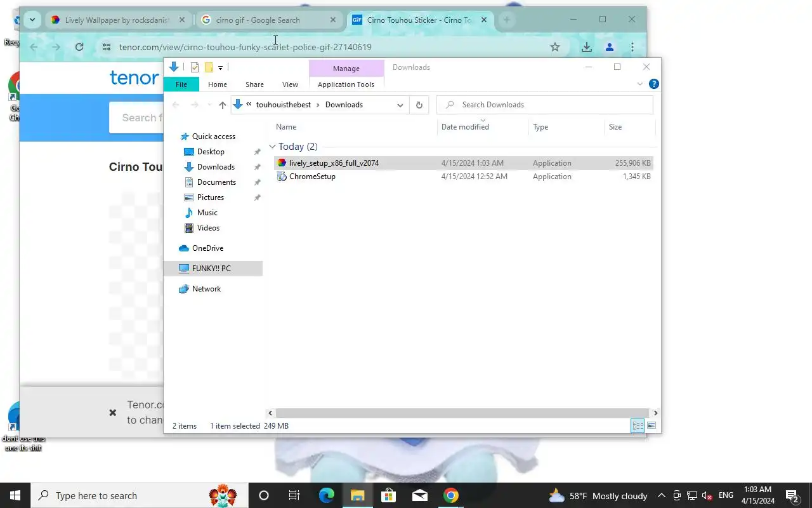The height and width of the screenshot is (508, 812).
Task: Click the Search Downloads input box
Action: 545,105
